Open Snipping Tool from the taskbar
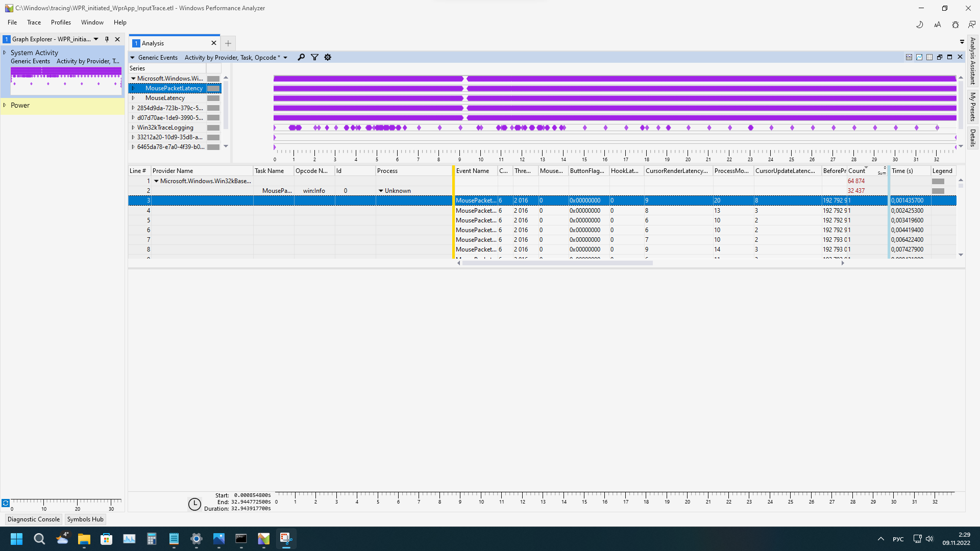The height and width of the screenshot is (551, 980). coord(286,539)
